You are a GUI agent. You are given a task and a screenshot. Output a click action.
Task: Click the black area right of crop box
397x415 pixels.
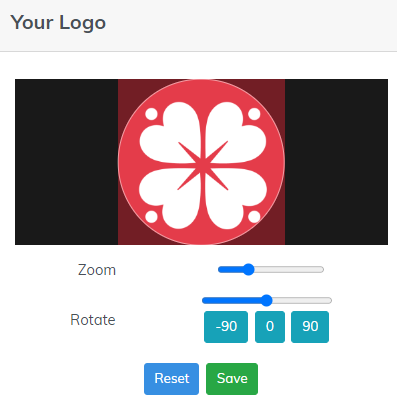pos(336,162)
